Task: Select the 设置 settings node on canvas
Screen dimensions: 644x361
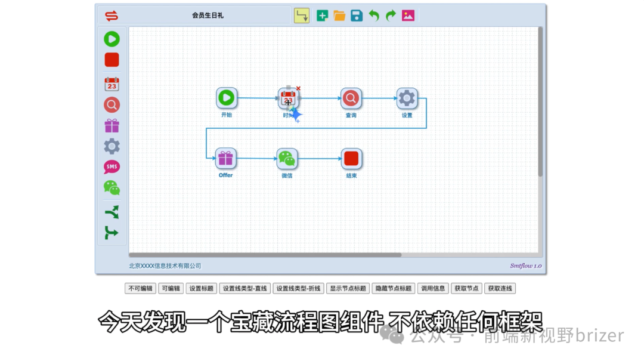Action: (407, 98)
